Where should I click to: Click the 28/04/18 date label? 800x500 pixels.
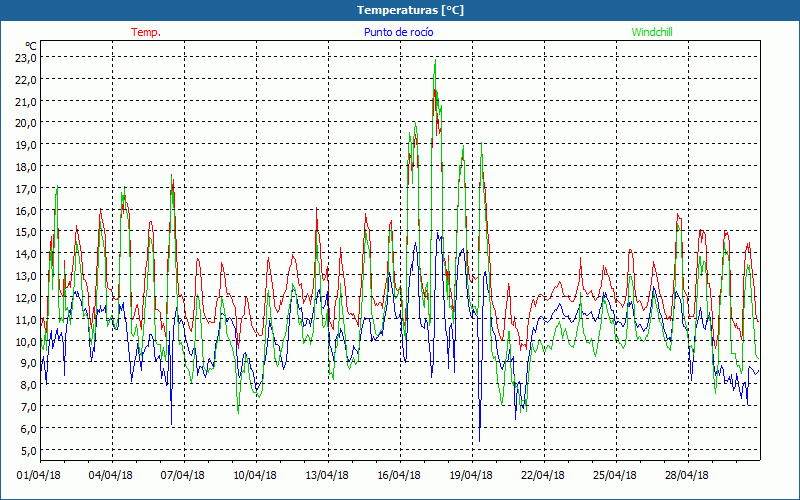(687, 476)
